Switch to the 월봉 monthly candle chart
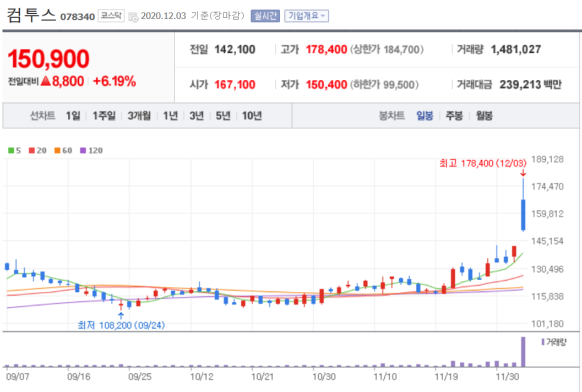Image resolution: width=582 pixels, height=392 pixels. pyautogui.click(x=484, y=116)
